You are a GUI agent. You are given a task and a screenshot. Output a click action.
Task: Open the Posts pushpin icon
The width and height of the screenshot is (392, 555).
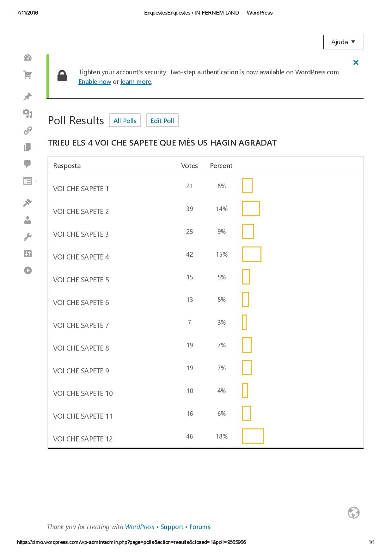(28, 97)
